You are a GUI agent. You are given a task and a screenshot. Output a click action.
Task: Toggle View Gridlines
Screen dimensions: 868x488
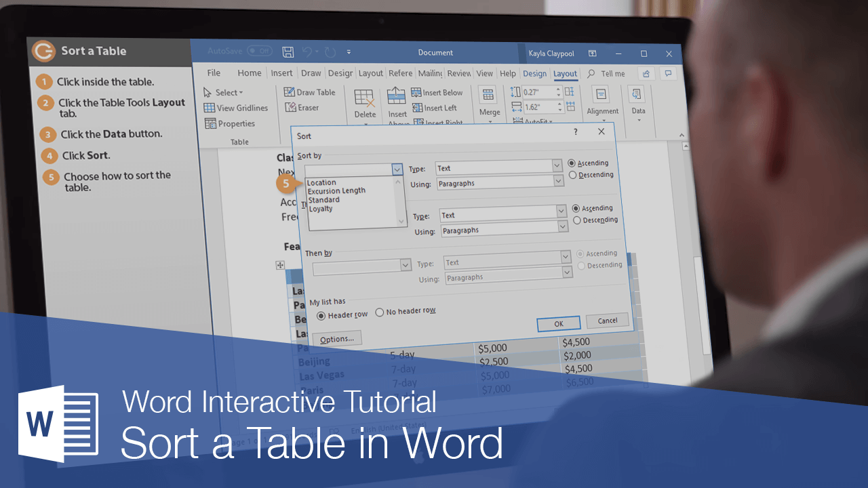[236, 107]
